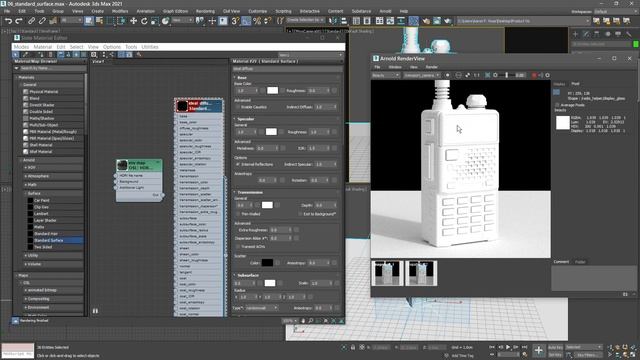The image size is (640, 360).
Task: Click the Auto Key button
Action: (x=555, y=347)
